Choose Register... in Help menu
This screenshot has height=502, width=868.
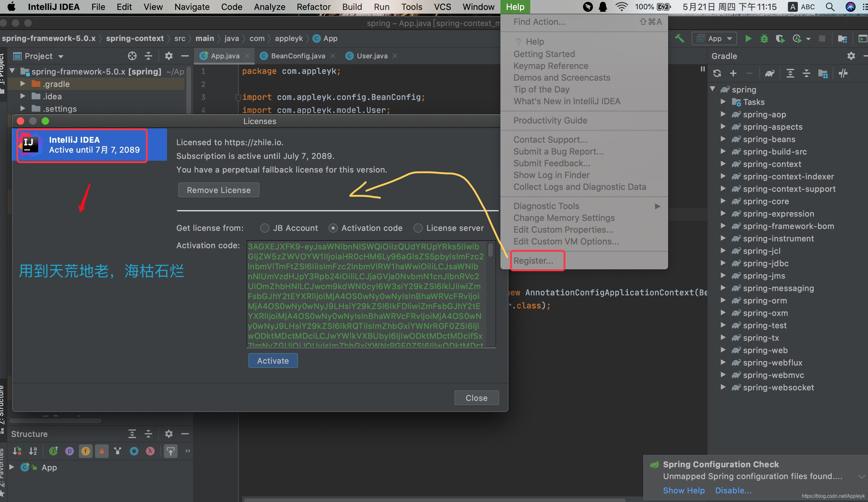coord(584,261)
